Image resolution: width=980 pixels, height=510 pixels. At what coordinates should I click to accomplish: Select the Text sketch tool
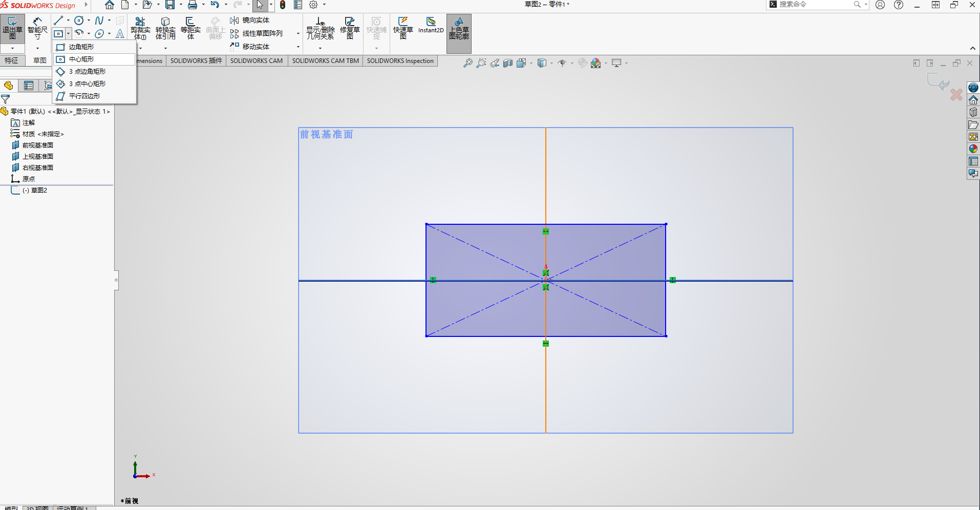(x=120, y=34)
